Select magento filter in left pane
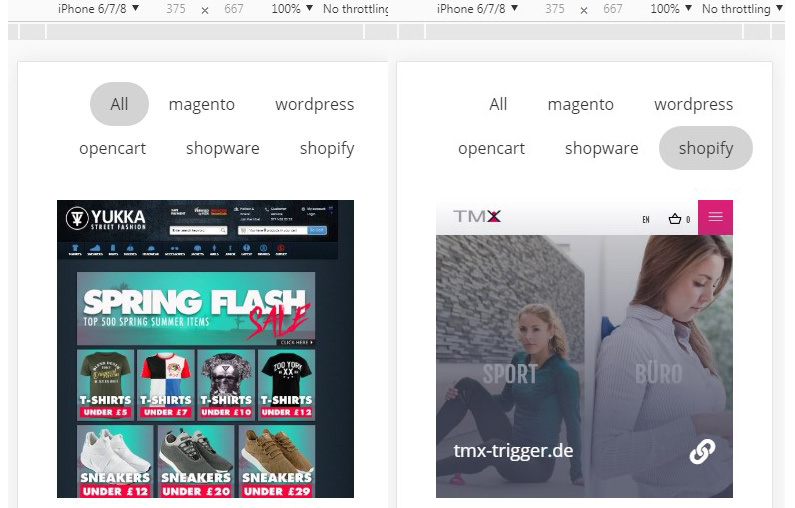The width and height of the screenshot is (795, 508). 202,104
